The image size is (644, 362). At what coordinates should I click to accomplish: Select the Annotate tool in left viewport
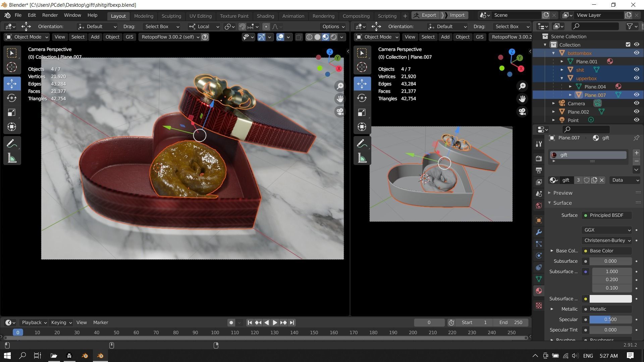(x=12, y=144)
